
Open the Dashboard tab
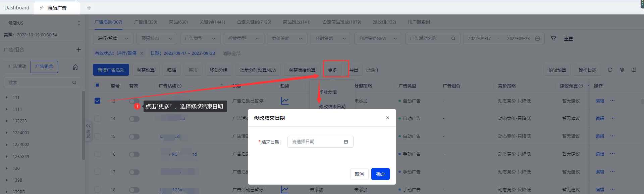tap(17, 7)
